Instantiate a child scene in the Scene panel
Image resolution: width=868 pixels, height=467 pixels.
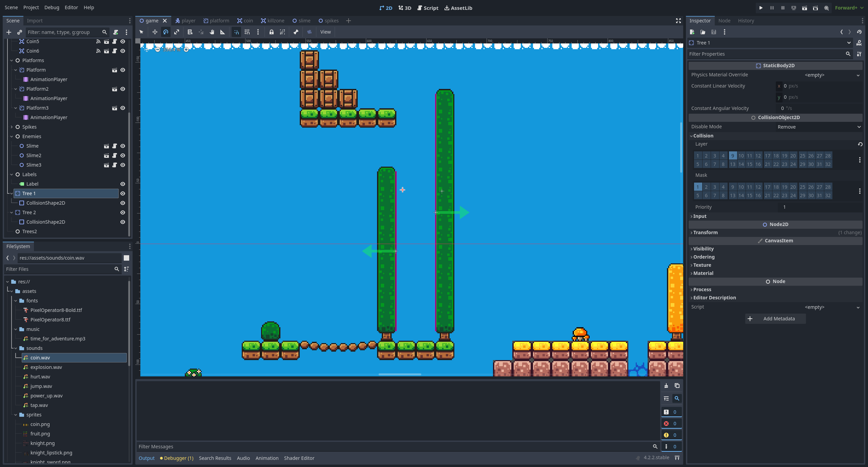click(x=19, y=32)
